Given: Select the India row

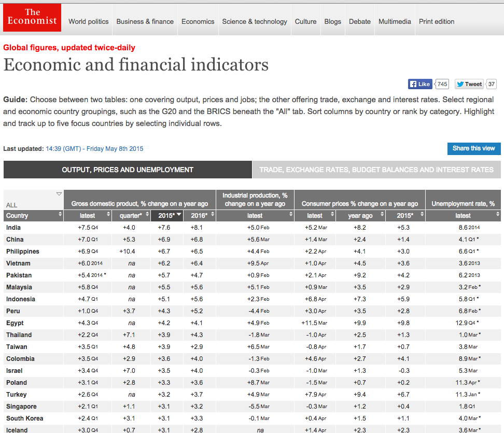Looking at the screenshot, I should pos(252,228).
